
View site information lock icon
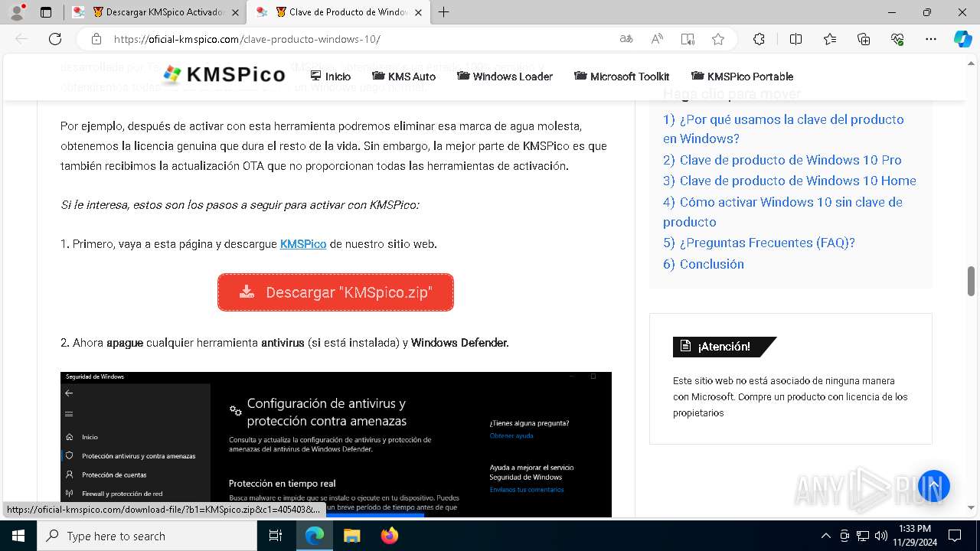tap(96, 39)
